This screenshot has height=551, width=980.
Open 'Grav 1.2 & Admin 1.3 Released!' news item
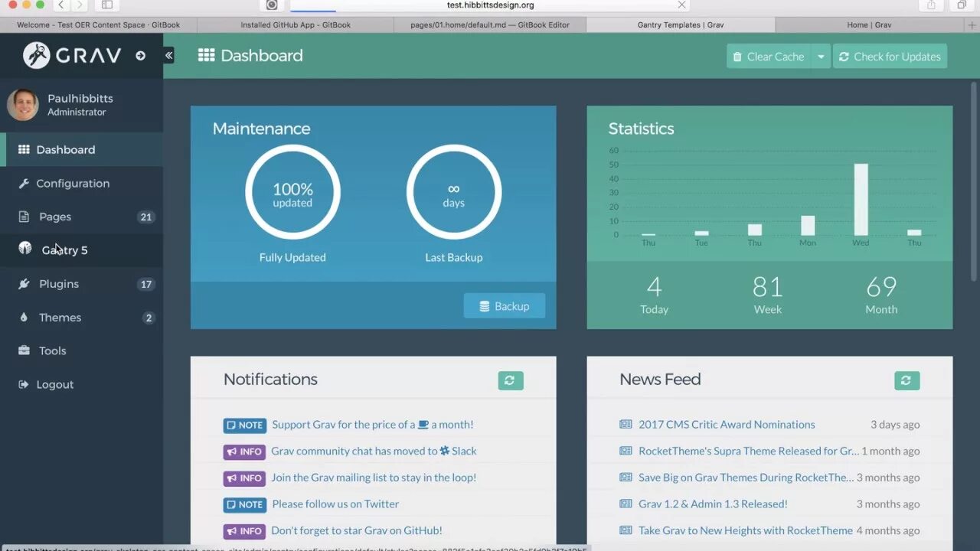click(x=713, y=504)
